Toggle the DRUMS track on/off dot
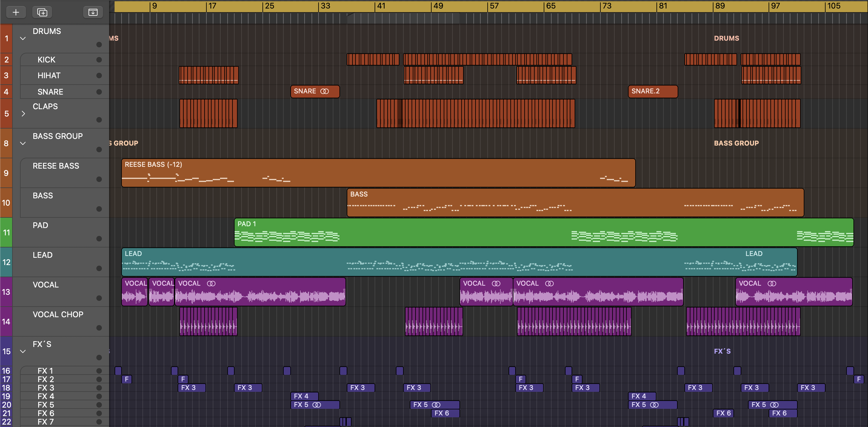Viewport: 868px width, 427px height. pos(99,45)
